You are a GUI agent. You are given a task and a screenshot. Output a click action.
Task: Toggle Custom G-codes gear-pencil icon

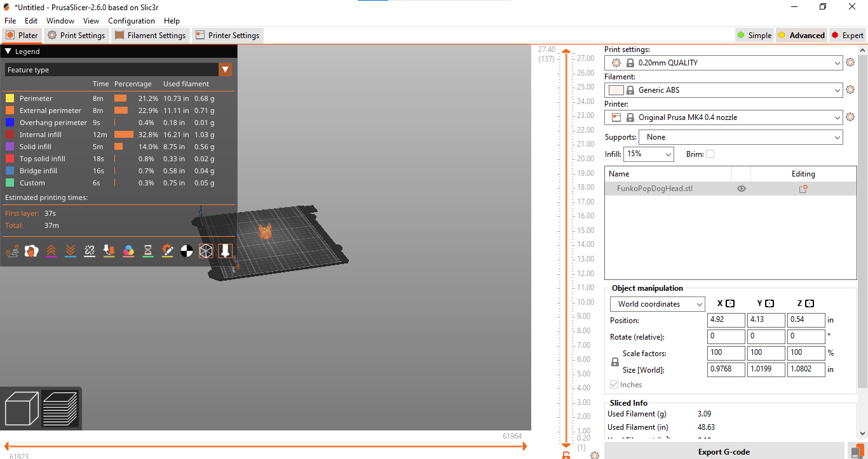(x=167, y=251)
